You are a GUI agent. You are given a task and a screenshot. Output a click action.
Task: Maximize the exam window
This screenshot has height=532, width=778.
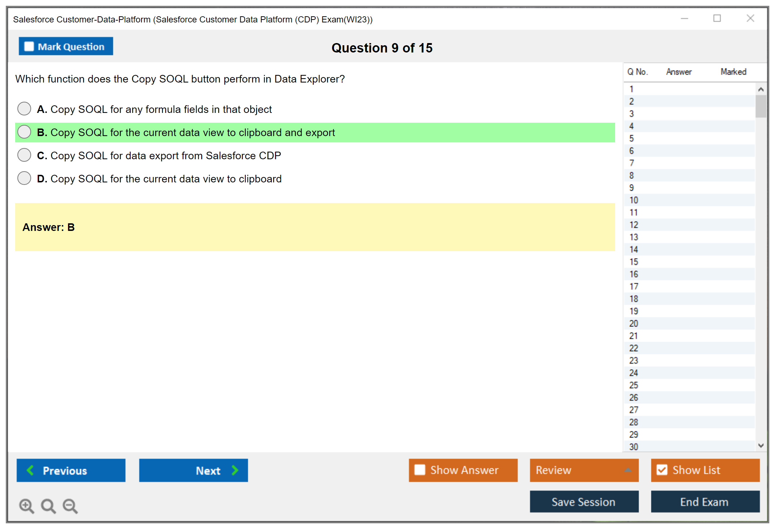coord(717,18)
